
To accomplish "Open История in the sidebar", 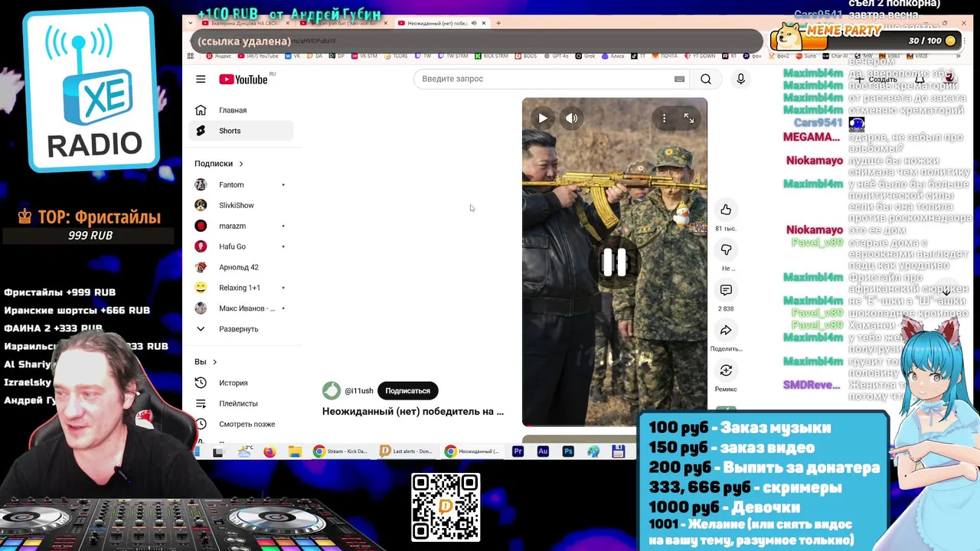I will (241, 383).
